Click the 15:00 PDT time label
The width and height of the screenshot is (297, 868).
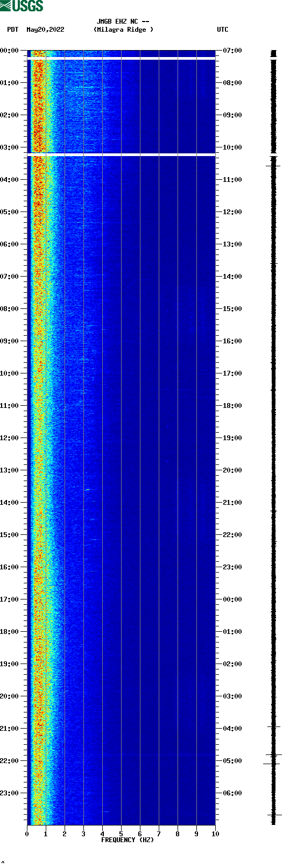click(x=10, y=535)
